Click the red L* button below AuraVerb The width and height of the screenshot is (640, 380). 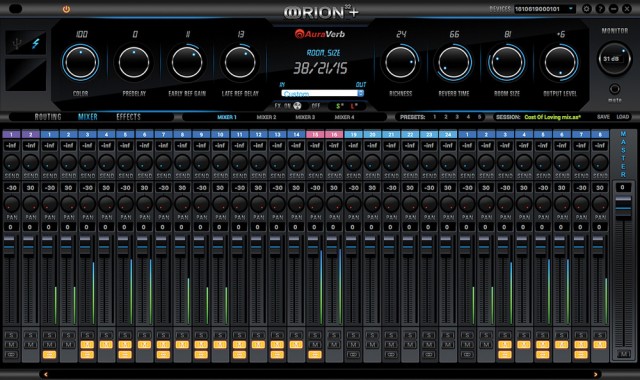coord(353,106)
